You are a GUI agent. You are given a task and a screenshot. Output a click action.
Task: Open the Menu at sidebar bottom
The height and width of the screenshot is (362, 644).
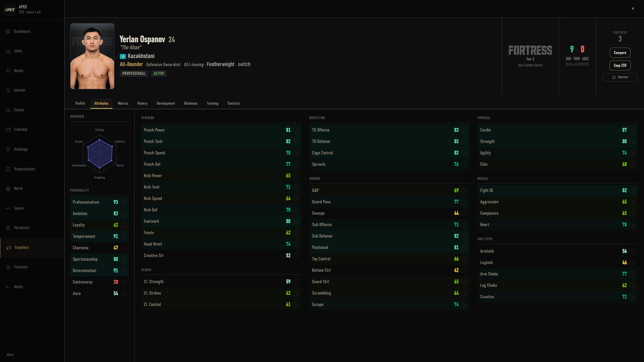click(x=10, y=355)
